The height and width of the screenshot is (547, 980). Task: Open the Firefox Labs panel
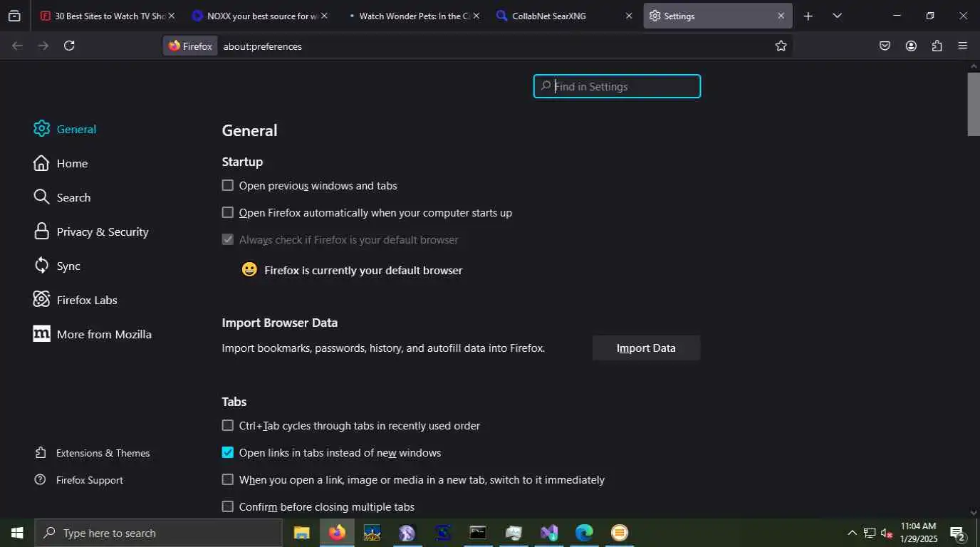click(x=75, y=300)
